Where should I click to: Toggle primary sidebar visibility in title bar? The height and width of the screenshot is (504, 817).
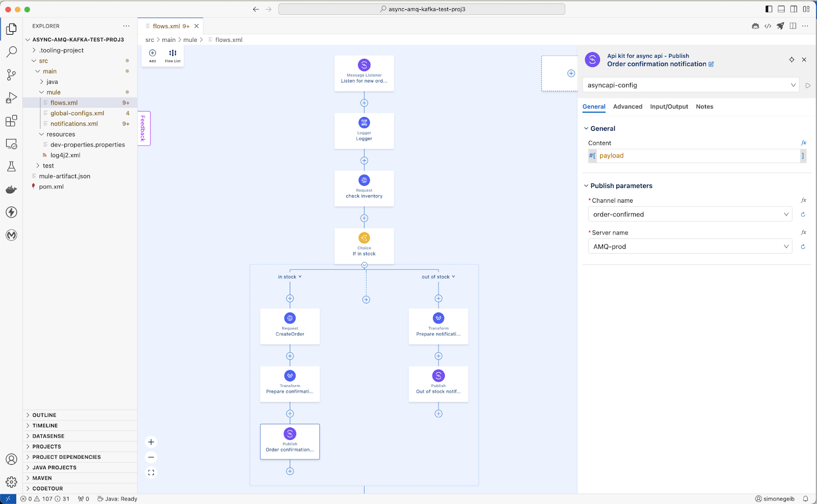click(x=769, y=9)
